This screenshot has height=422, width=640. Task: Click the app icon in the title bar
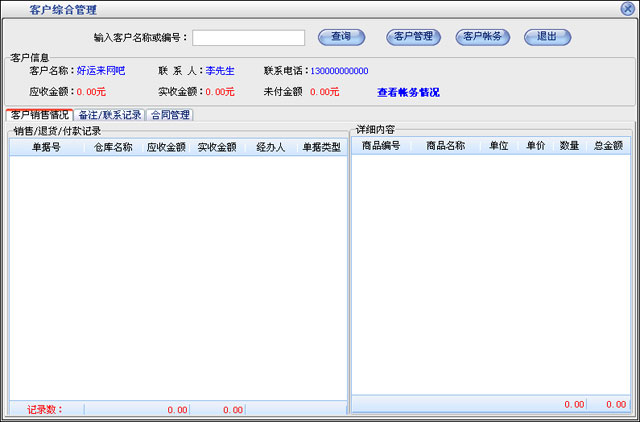tap(11, 9)
